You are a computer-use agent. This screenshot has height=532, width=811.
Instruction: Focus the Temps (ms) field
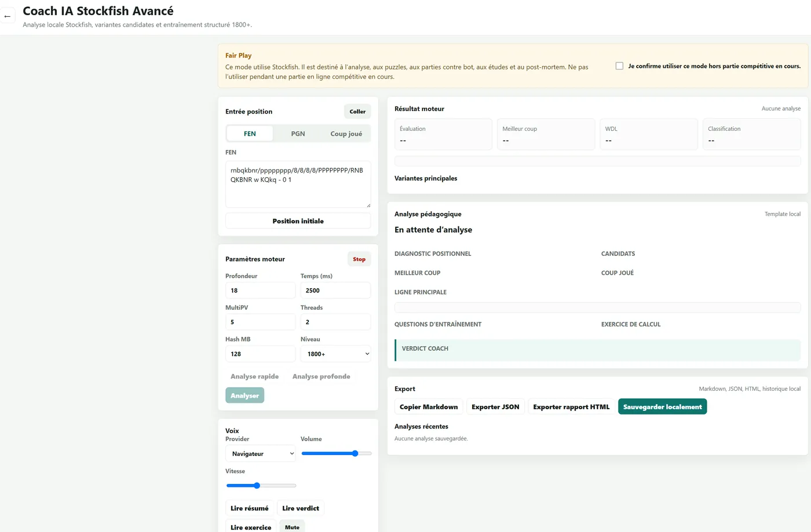335,291
